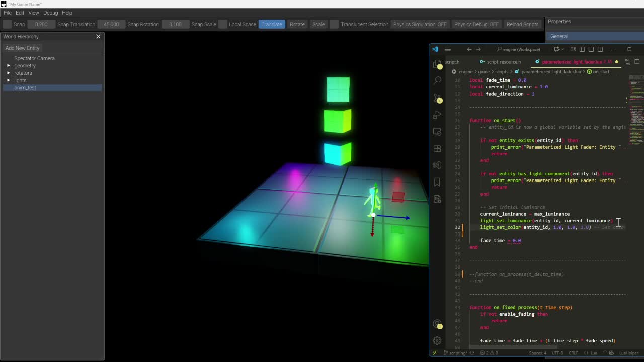This screenshot has width=644, height=362.
Task: Open the Manage settings gear
Action: click(437, 340)
